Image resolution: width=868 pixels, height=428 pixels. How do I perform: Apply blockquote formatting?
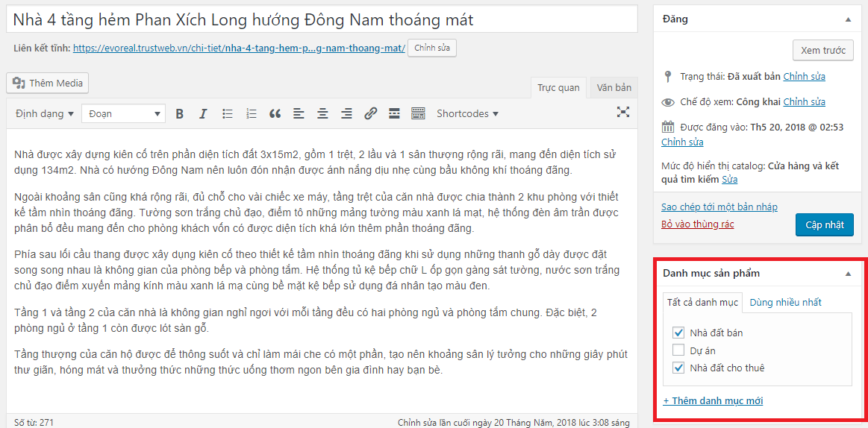tap(275, 114)
